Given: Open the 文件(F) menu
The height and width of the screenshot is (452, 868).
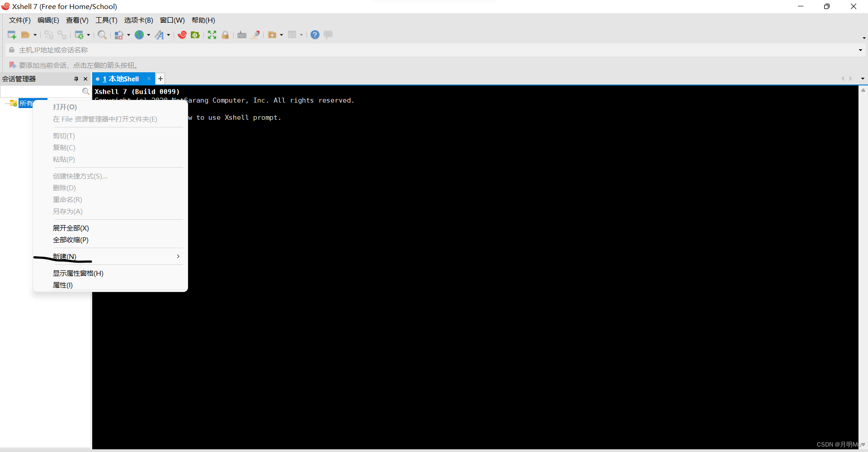Looking at the screenshot, I should click(x=20, y=20).
